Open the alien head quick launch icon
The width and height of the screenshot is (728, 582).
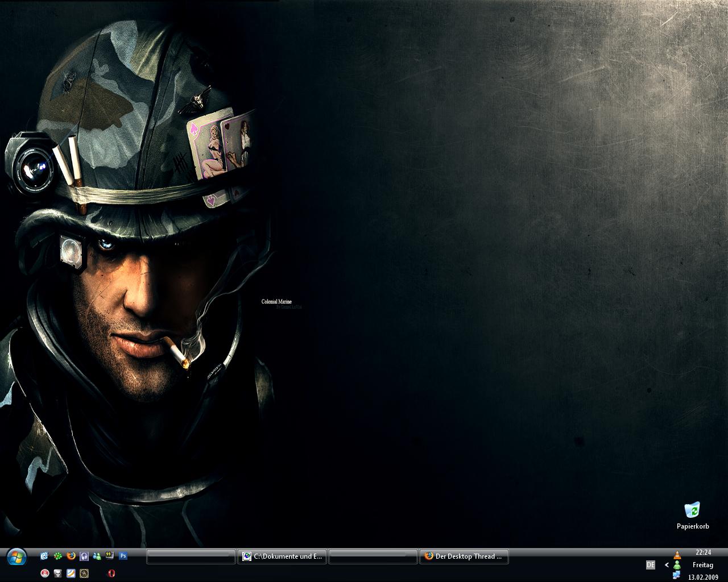coord(57,573)
